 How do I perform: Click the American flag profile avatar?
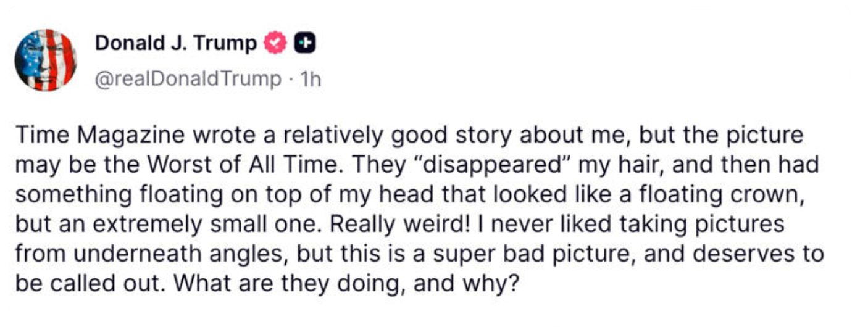[x=45, y=60]
